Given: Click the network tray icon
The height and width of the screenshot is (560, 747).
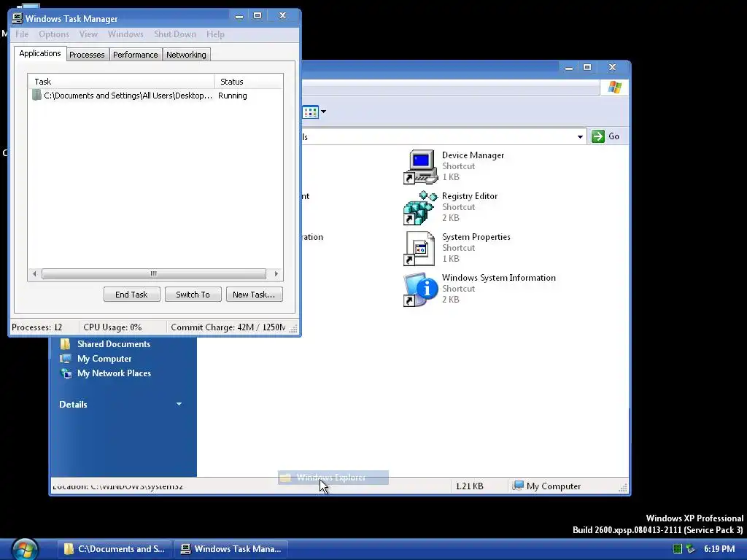Looking at the screenshot, I should coord(690,549).
